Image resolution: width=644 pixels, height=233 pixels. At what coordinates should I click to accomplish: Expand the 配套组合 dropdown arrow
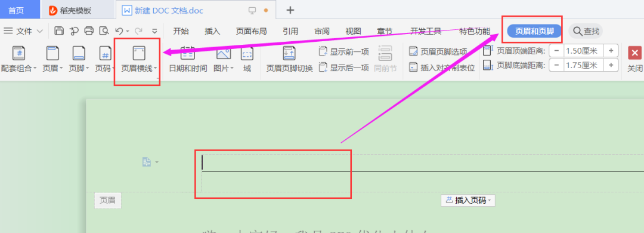pyautogui.click(x=35, y=68)
